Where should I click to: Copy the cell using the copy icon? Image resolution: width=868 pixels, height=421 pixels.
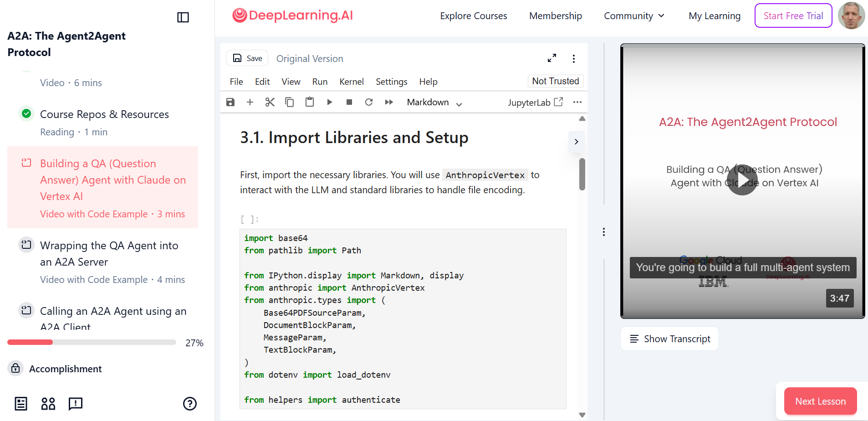pyautogui.click(x=290, y=102)
